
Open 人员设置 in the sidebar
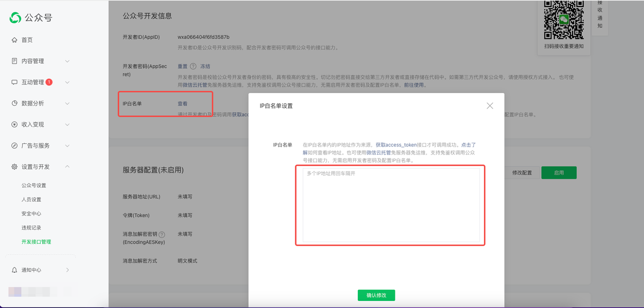point(31,199)
